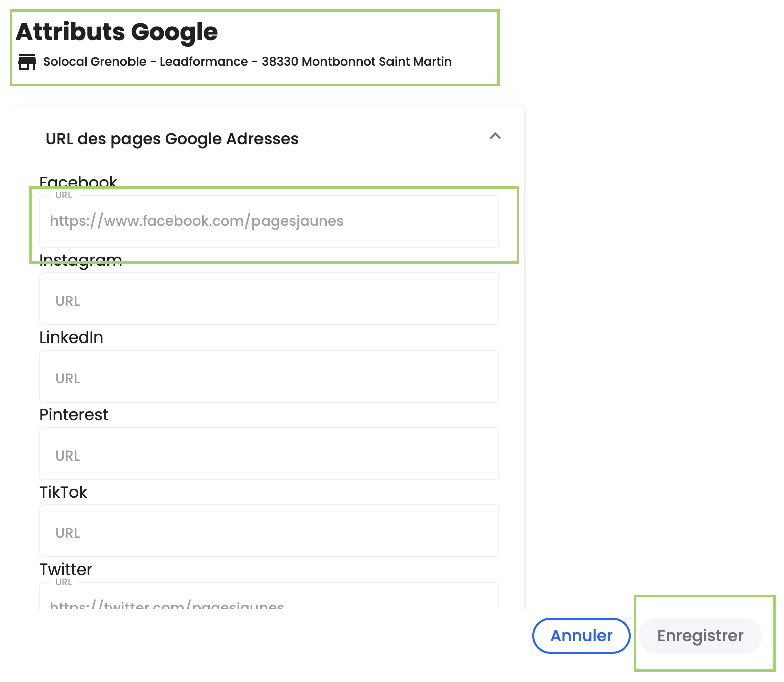Click the Twitter URL input field
This screenshot has width=784, height=682.
(269, 596)
